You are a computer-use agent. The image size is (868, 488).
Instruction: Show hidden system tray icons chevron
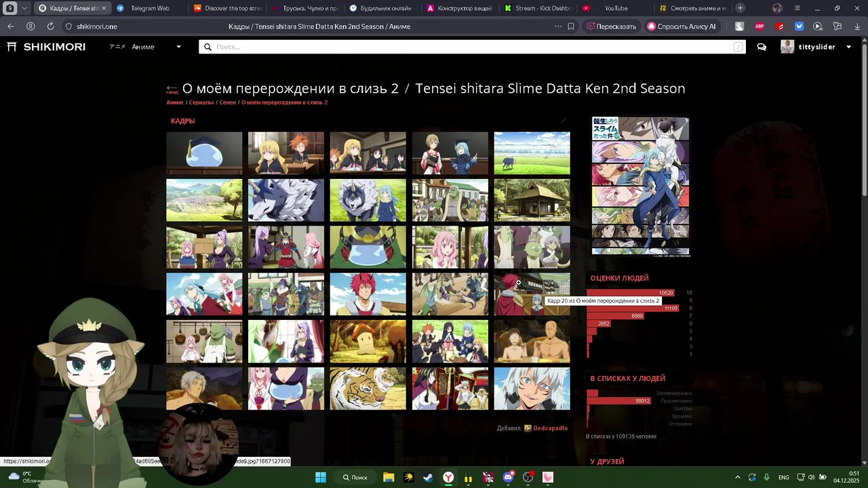click(738, 477)
